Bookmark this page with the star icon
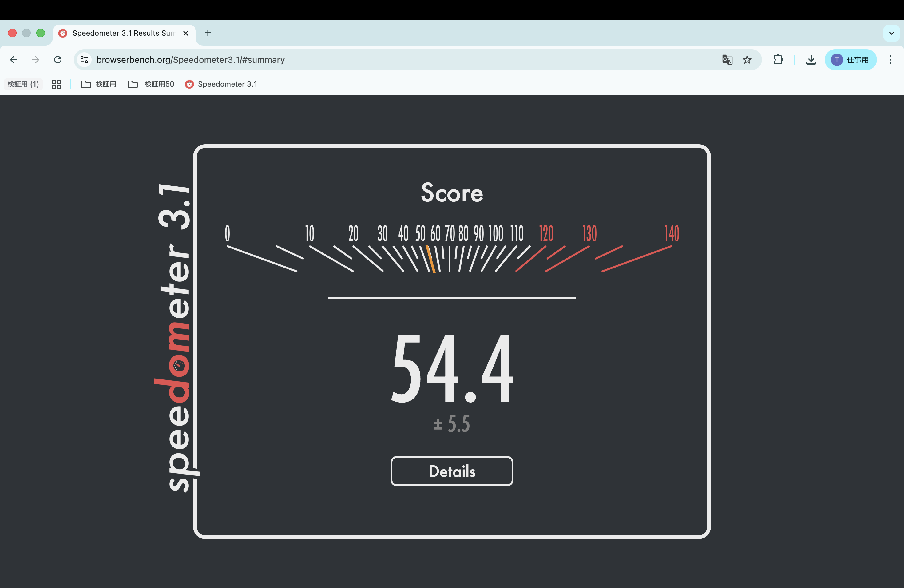 [x=747, y=60]
